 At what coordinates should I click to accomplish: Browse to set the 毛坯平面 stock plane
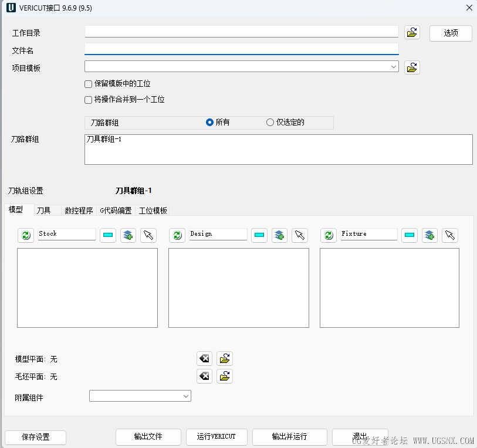(225, 376)
